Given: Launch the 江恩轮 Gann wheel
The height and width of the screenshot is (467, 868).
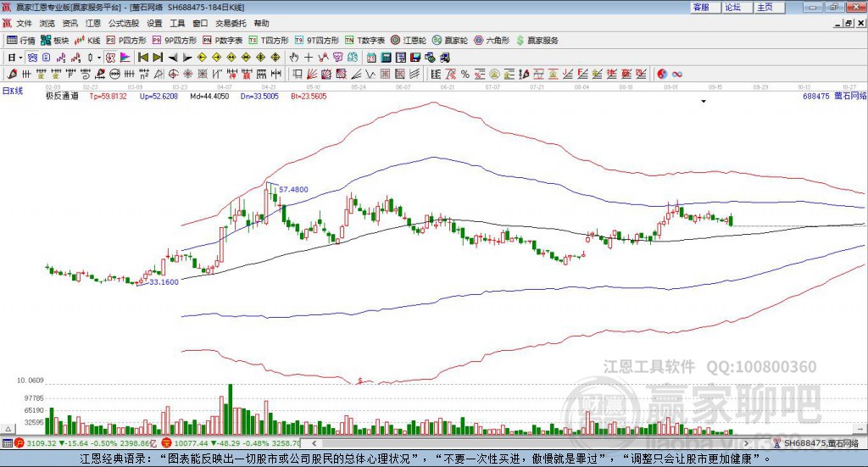Looking at the screenshot, I should 409,41.
